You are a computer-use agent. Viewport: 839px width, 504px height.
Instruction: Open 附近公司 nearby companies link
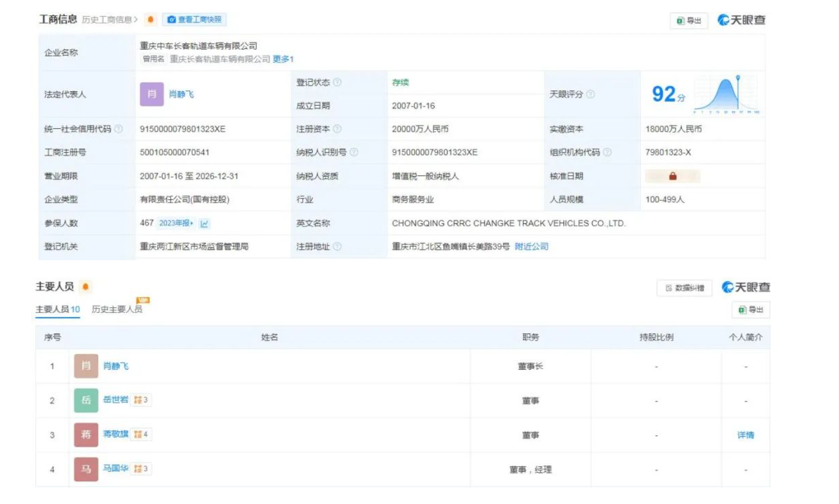coord(532,247)
